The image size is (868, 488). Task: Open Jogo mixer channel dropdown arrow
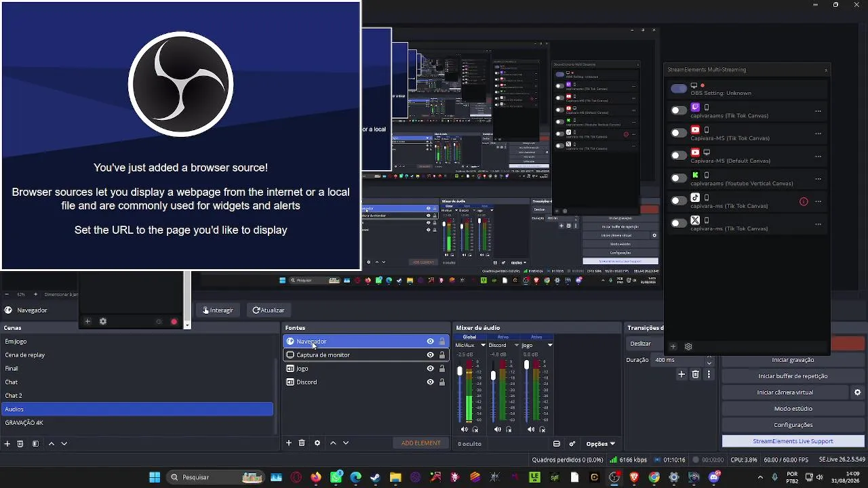549,345
